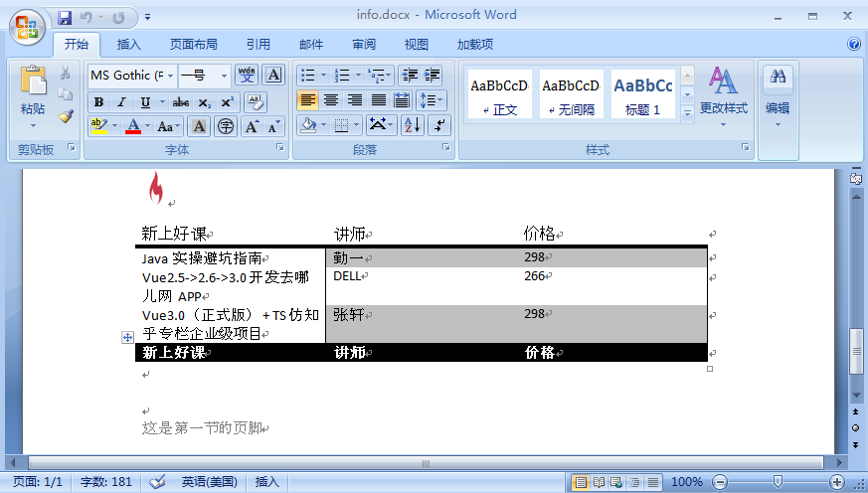
Task: Switch to the 插入 ribbon tab
Action: [128, 45]
